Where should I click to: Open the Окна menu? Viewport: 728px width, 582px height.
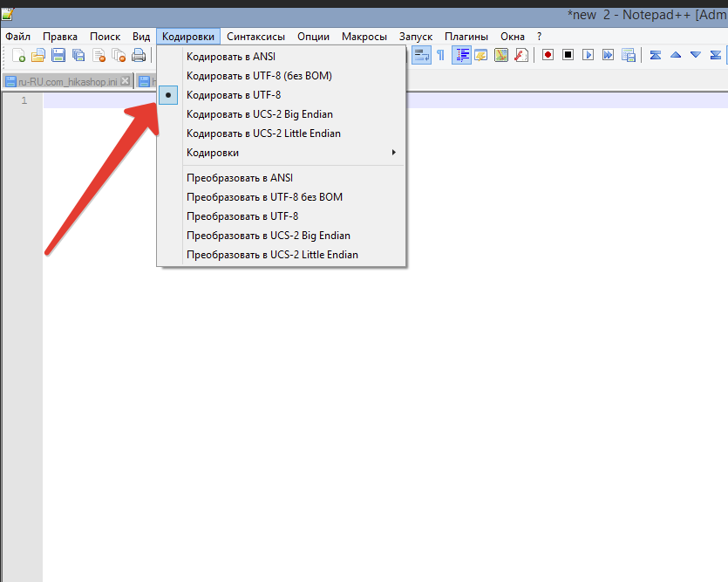pyautogui.click(x=513, y=37)
